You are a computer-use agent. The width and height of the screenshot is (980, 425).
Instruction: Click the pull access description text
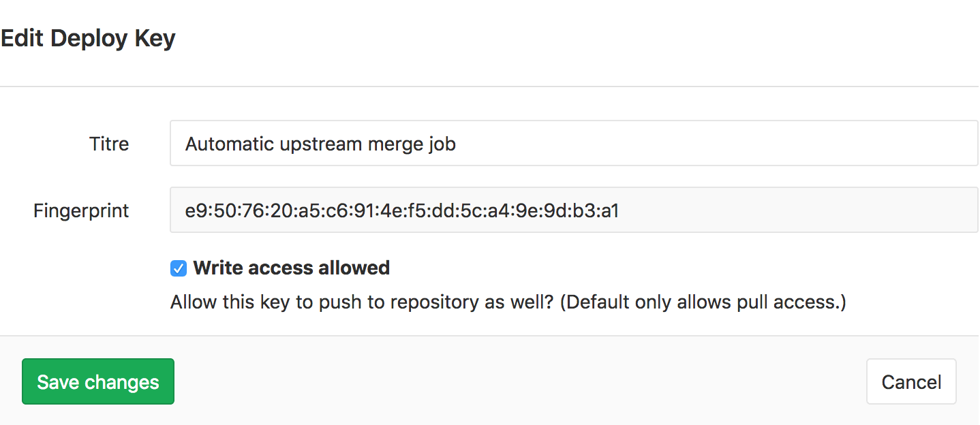pos(508,302)
